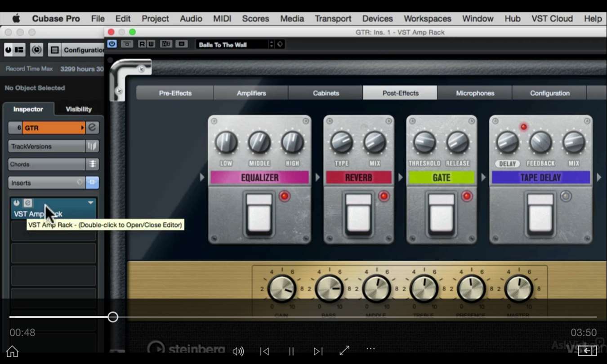Go to the video player home
Viewport: 607px width, 364px height.
[12, 351]
